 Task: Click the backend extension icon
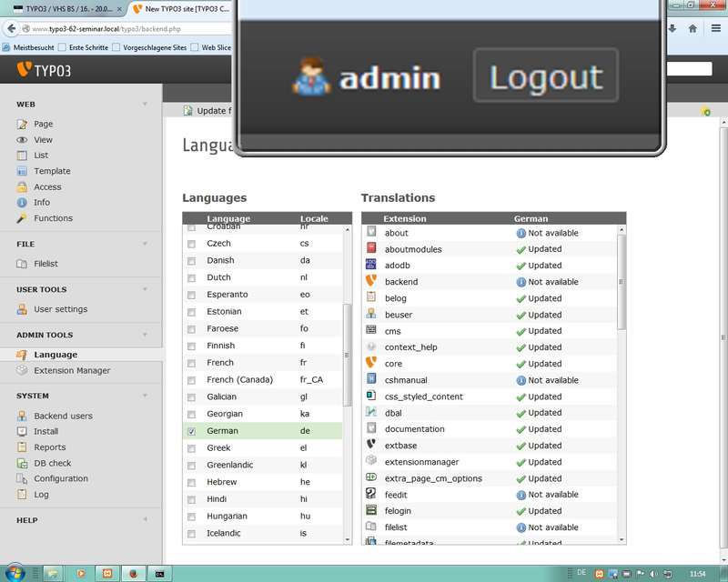click(371, 281)
